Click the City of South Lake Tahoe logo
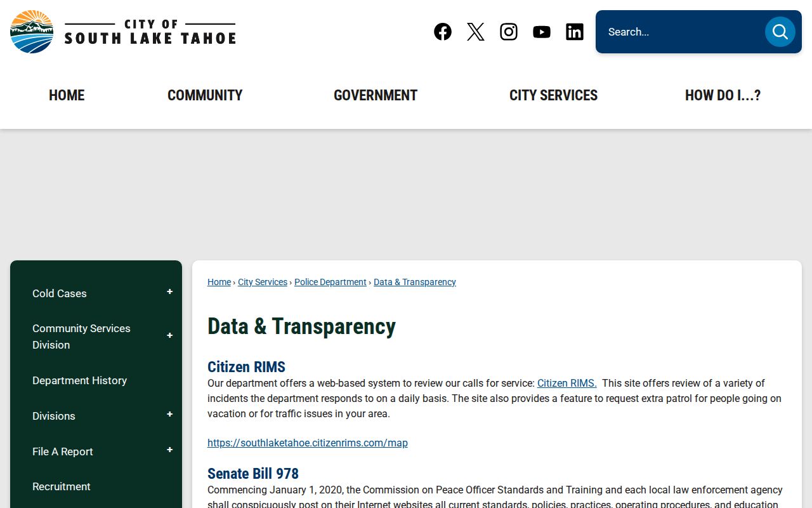Image resolution: width=812 pixels, height=508 pixels. click(123, 32)
